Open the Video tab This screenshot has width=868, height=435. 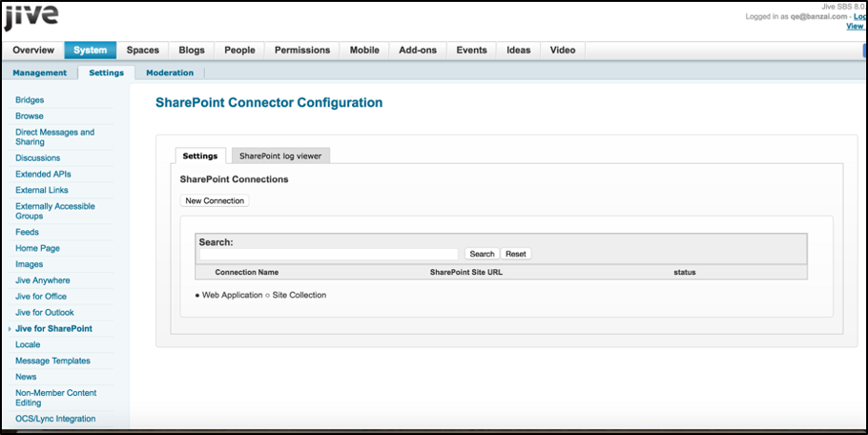coord(563,50)
